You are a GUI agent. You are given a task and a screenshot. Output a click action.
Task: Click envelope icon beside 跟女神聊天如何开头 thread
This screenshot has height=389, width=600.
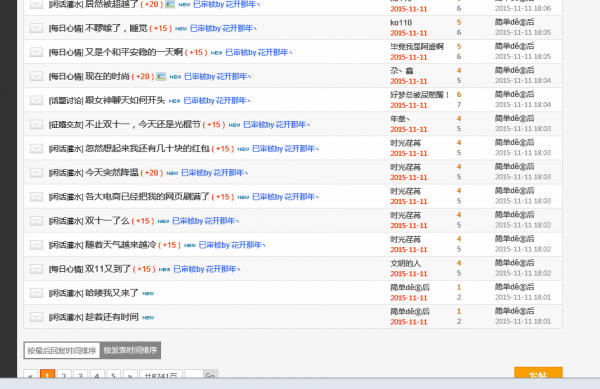(36, 100)
